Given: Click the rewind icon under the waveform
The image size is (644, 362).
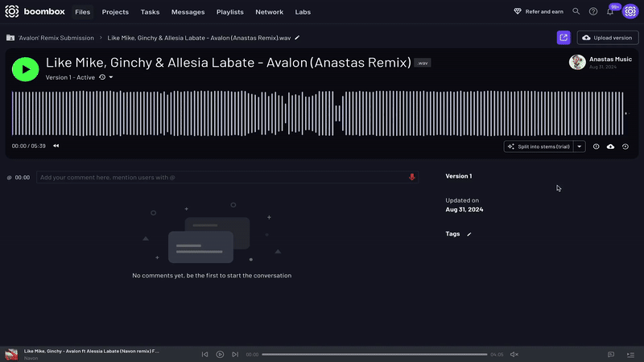Looking at the screenshot, I should pos(56,146).
